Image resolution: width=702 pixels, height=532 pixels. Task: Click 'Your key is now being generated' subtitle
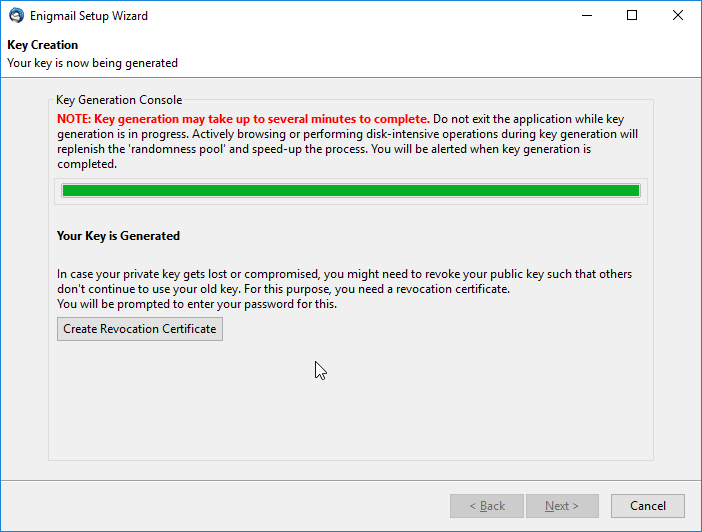(x=92, y=63)
